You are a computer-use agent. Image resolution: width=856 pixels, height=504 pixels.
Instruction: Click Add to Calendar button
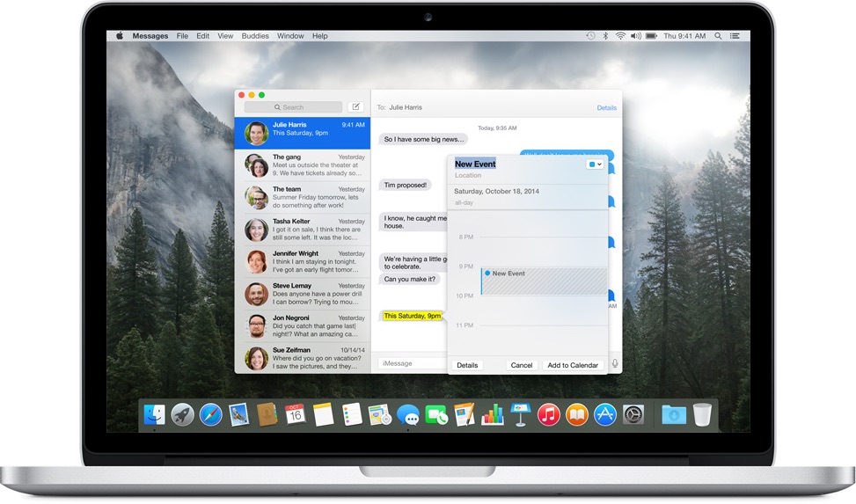(573, 365)
